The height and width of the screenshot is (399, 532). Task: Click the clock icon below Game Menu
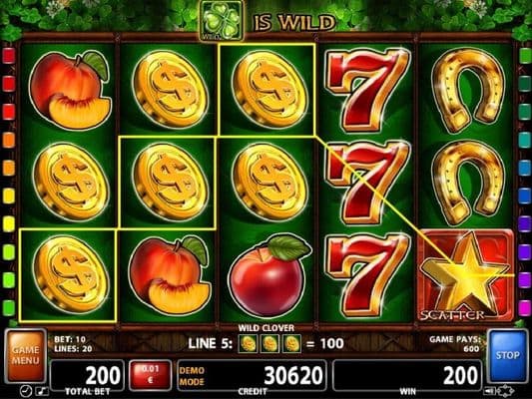(25, 391)
